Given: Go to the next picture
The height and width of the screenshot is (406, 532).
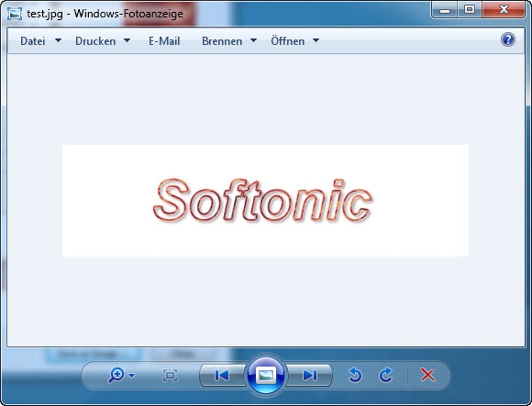Looking at the screenshot, I should (x=309, y=375).
